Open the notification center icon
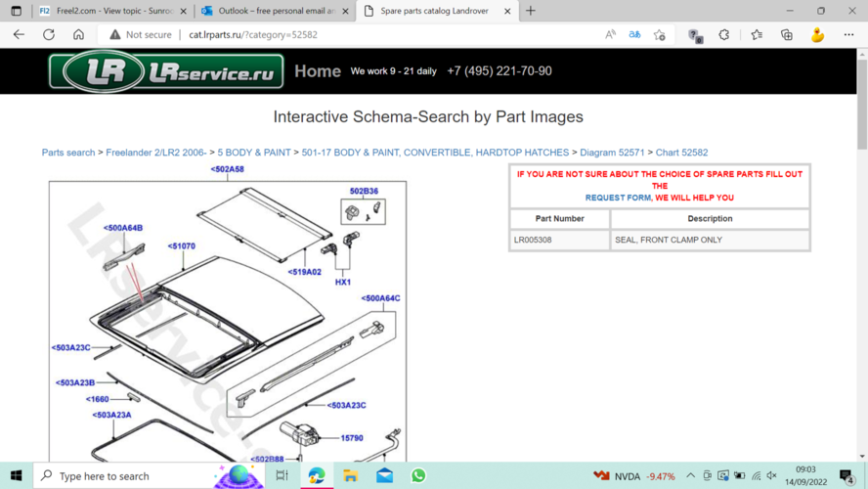Screen dimensions: 868x489 846,476
